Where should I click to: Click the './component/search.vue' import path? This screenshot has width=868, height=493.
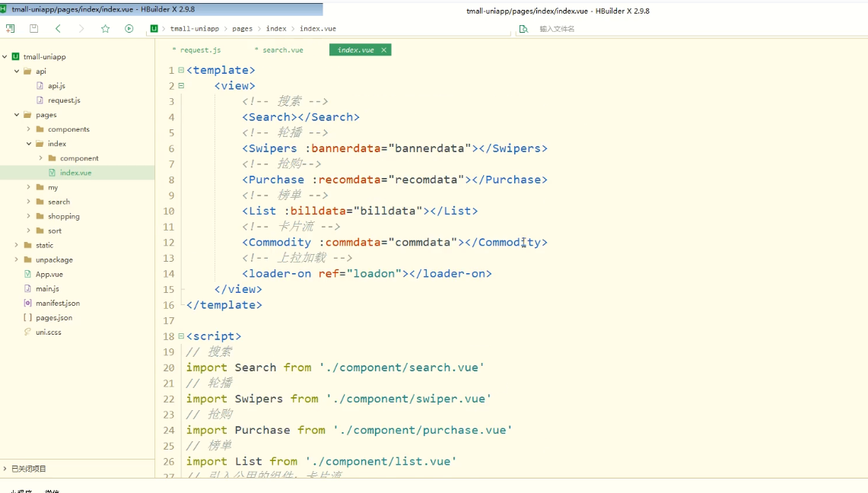(402, 367)
